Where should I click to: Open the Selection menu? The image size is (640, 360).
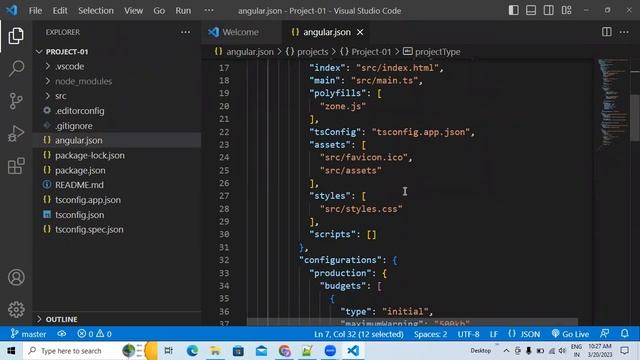coord(96,11)
